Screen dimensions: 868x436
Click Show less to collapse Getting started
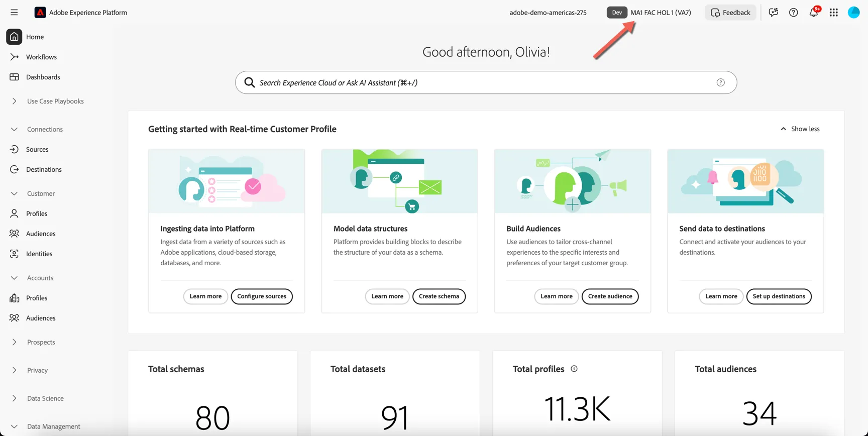coord(800,129)
